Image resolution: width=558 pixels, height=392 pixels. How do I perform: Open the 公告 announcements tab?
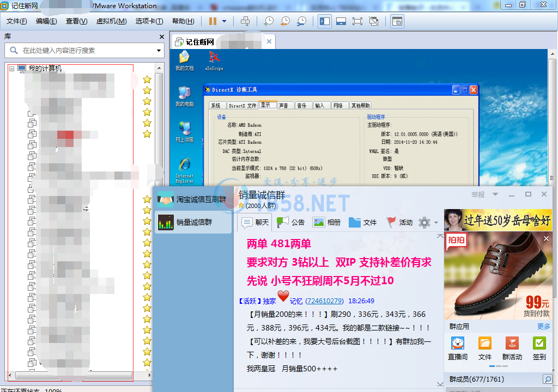coord(291,222)
